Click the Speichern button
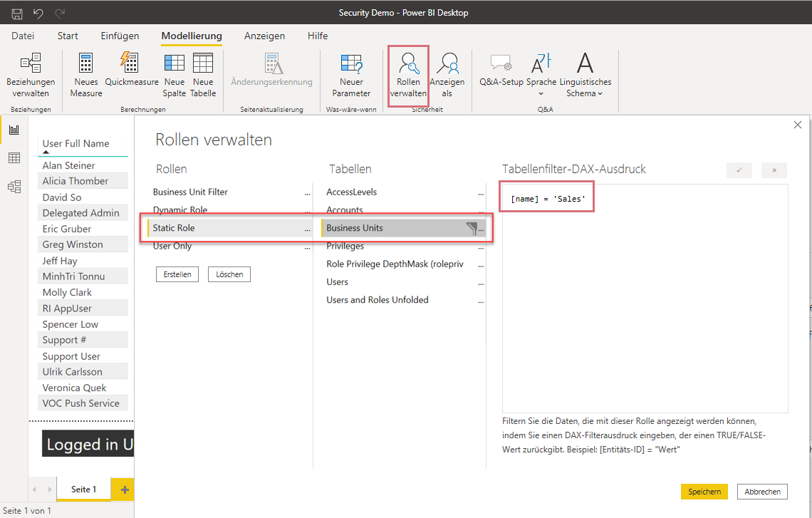 [x=704, y=492]
